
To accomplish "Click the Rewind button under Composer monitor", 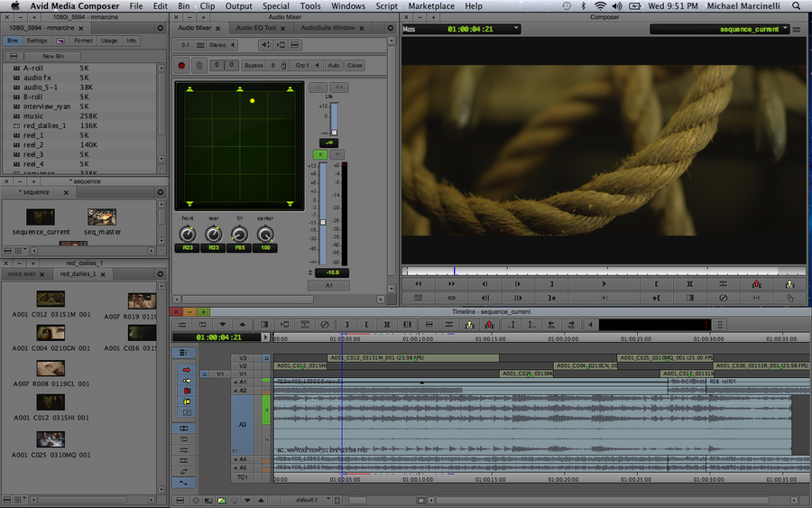I will point(419,283).
